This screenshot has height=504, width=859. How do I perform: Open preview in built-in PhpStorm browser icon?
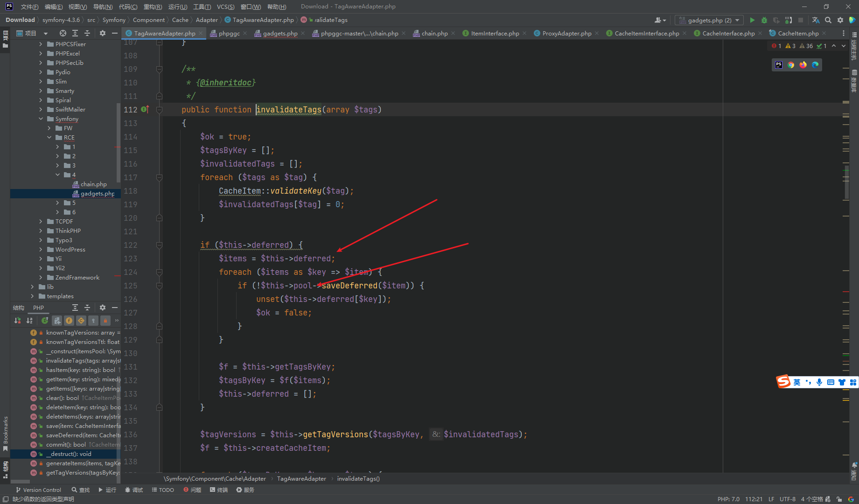pos(779,65)
